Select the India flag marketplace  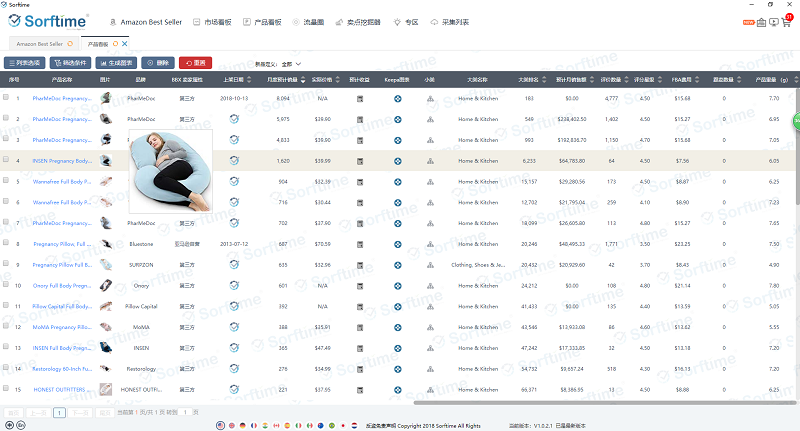click(265, 425)
